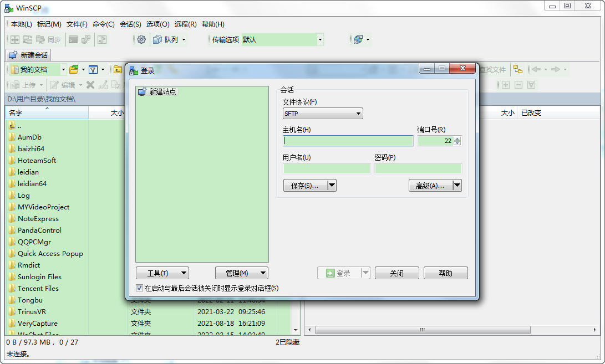605x364 pixels.
Task: Switch to the 新建会话 session tab
Action: 28,55
